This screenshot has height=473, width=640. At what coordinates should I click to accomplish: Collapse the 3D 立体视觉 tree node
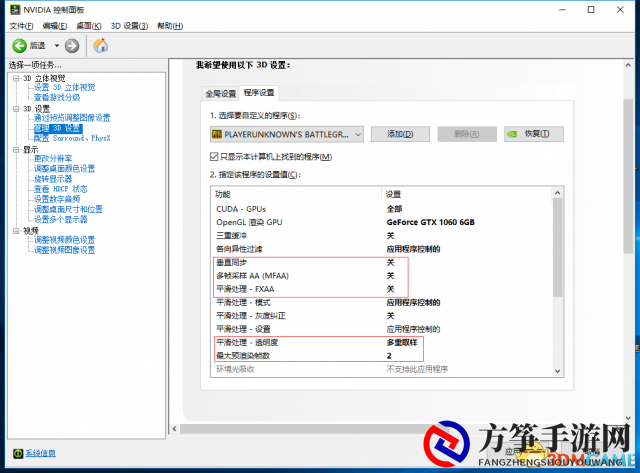point(16,78)
